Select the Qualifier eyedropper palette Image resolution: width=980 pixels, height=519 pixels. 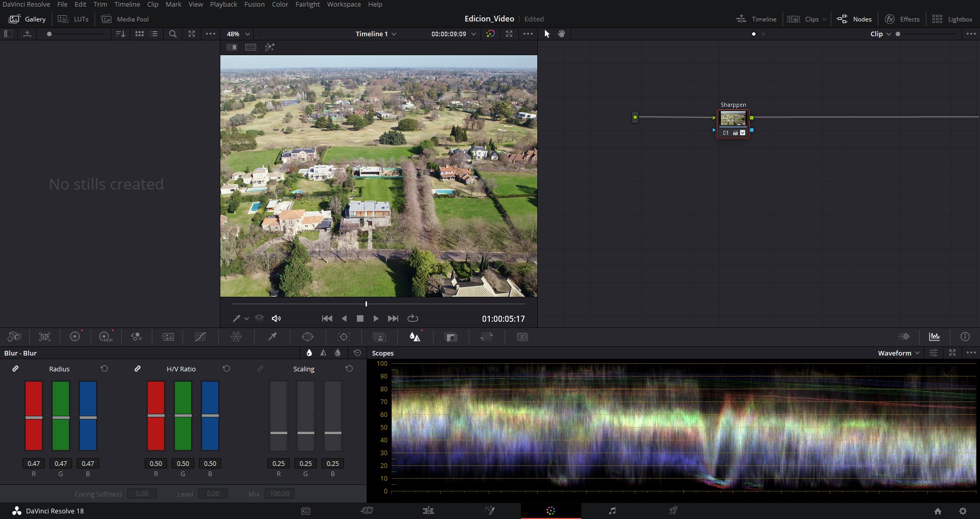pos(272,337)
